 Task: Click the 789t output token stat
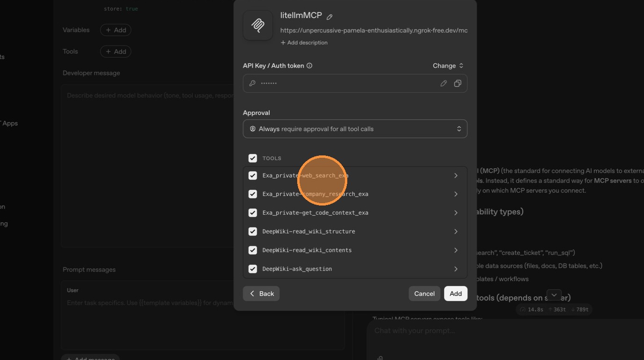(x=579, y=309)
